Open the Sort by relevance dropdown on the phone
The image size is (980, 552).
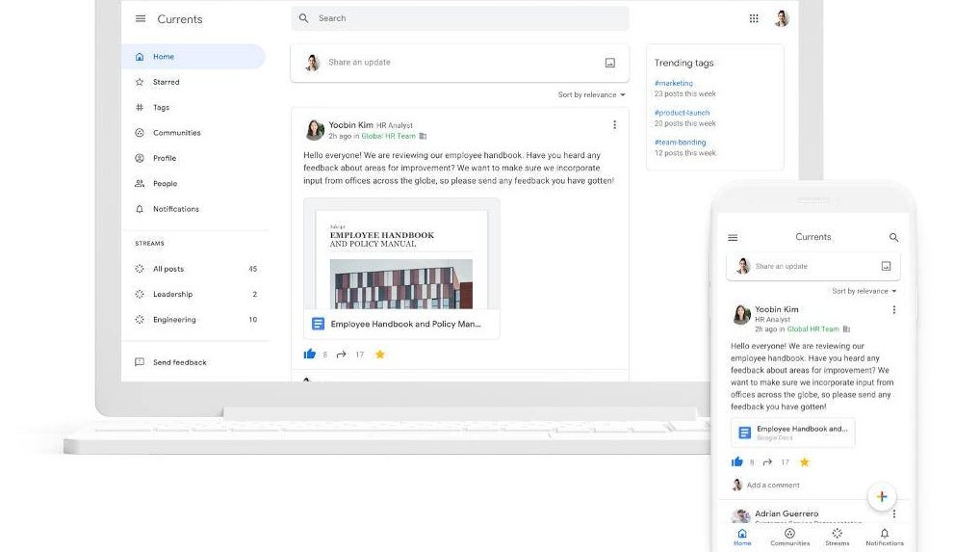864,291
